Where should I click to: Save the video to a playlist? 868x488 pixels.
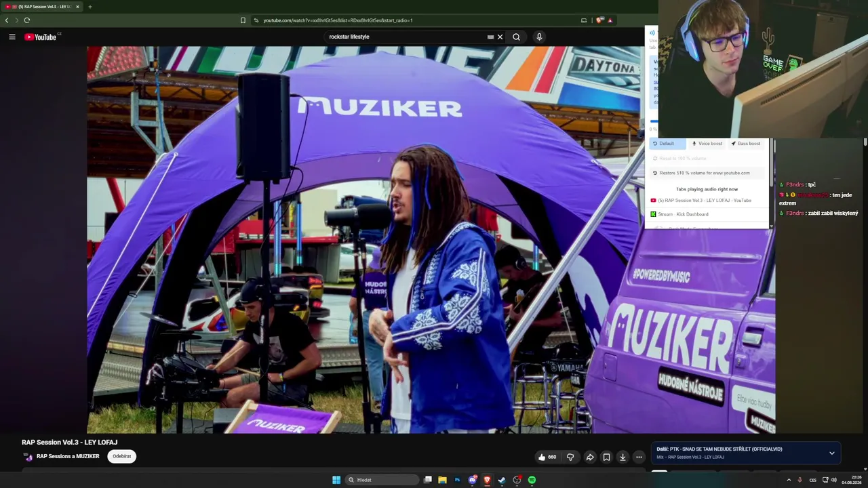606,457
